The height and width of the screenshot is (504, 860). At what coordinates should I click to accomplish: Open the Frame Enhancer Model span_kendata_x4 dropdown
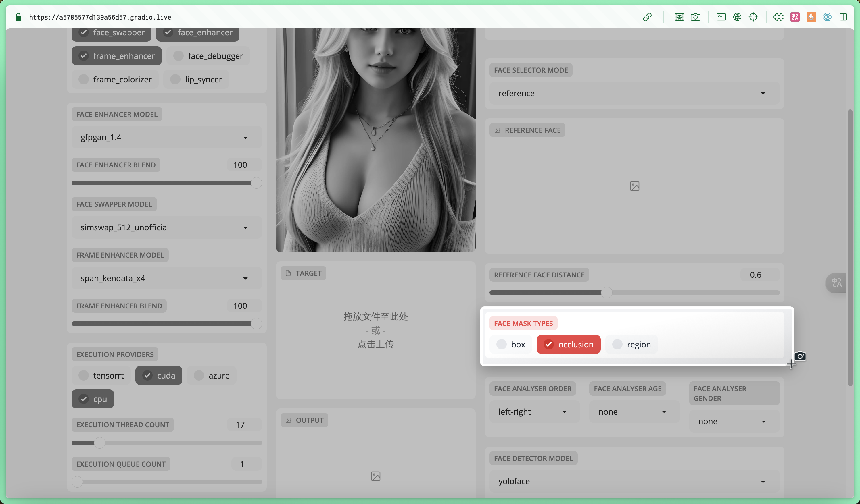click(x=166, y=278)
